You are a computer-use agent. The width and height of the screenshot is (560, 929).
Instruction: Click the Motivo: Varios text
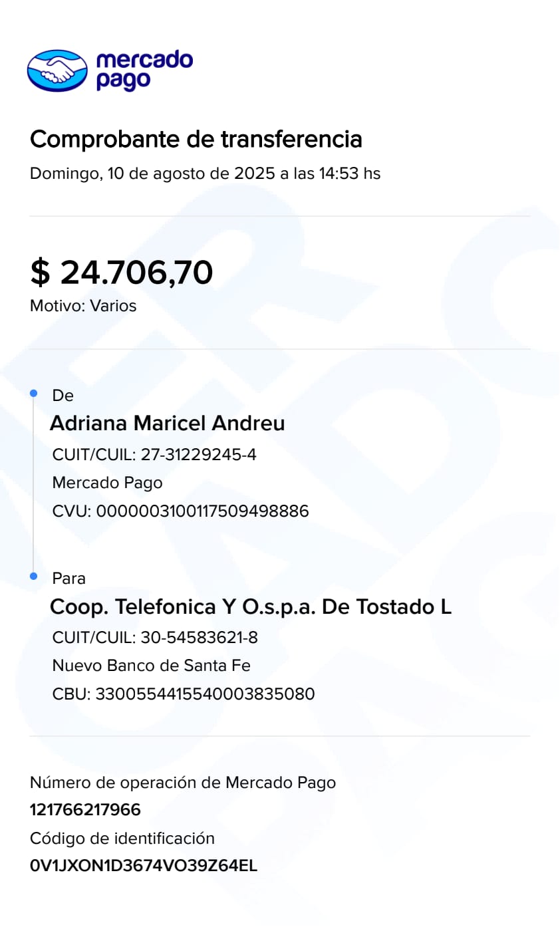click(x=83, y=307)
